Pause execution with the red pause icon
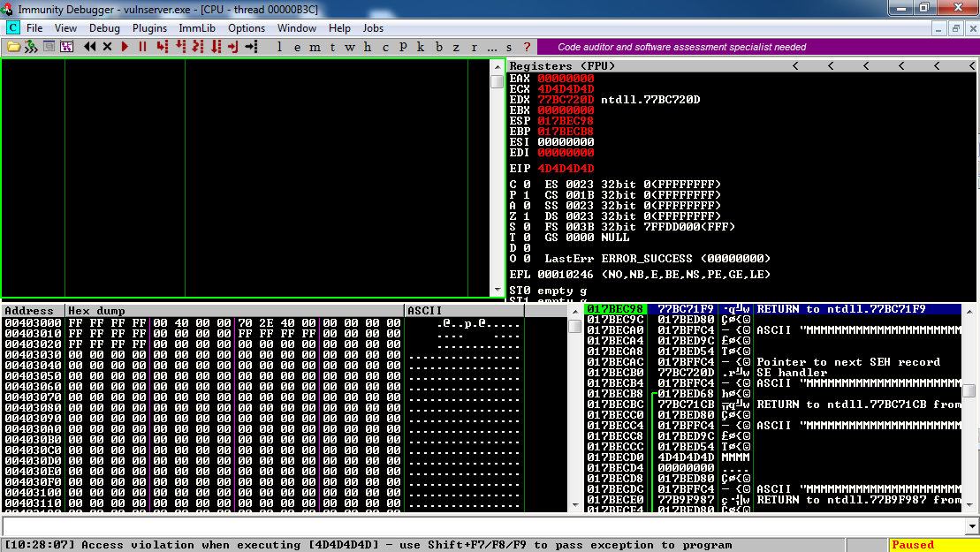 point(142,47)
